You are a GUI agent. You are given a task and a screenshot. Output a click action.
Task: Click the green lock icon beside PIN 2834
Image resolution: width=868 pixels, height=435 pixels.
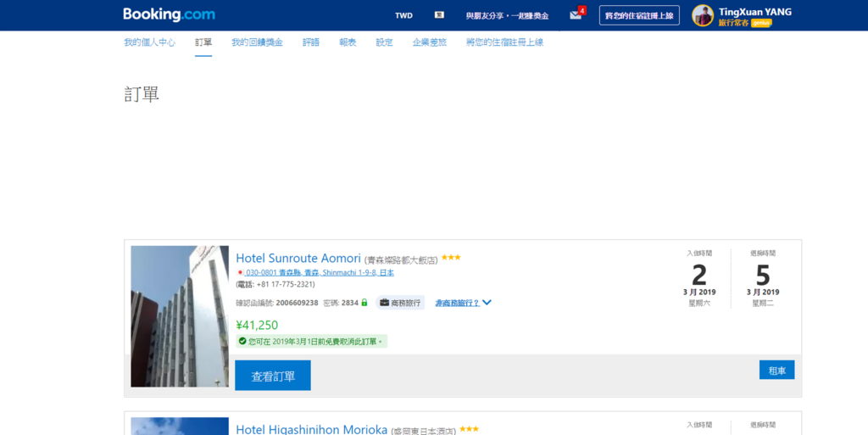pyautogui.click(x=364, y=303)
